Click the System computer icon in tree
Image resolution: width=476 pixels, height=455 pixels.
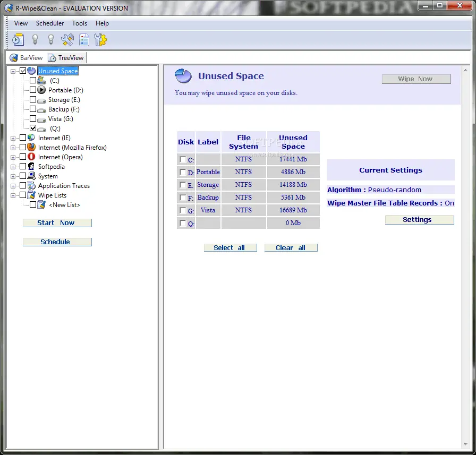31,176
